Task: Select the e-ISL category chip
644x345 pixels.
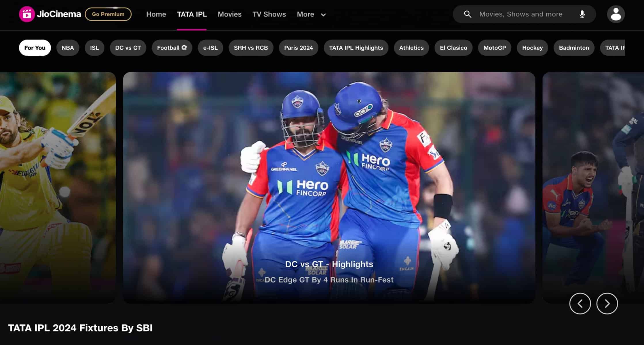Action: pos(210,48)
